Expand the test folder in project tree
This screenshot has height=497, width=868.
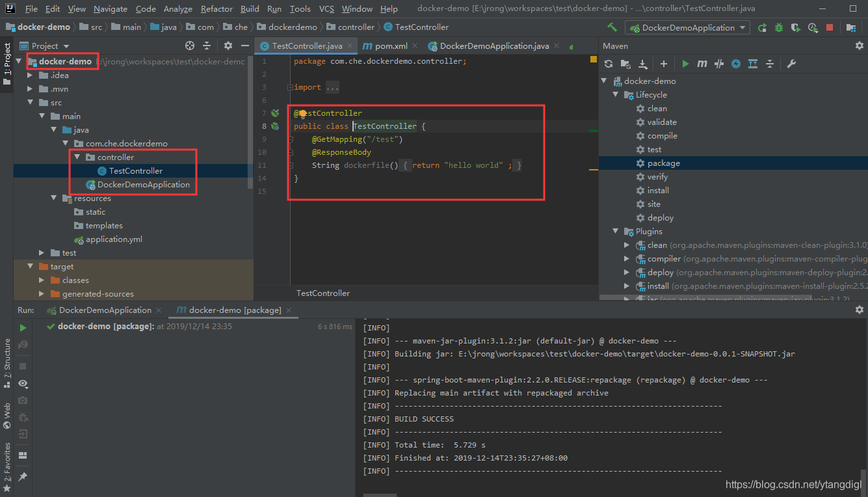42,253
